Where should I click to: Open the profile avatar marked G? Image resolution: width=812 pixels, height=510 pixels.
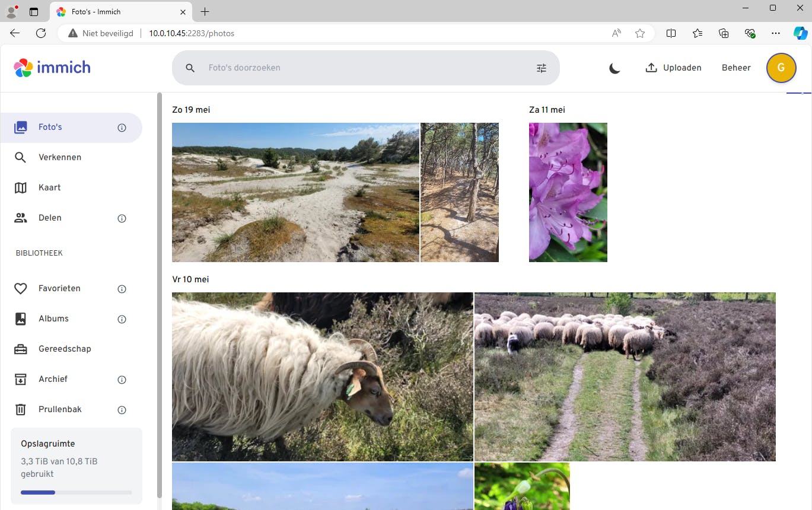781,68
